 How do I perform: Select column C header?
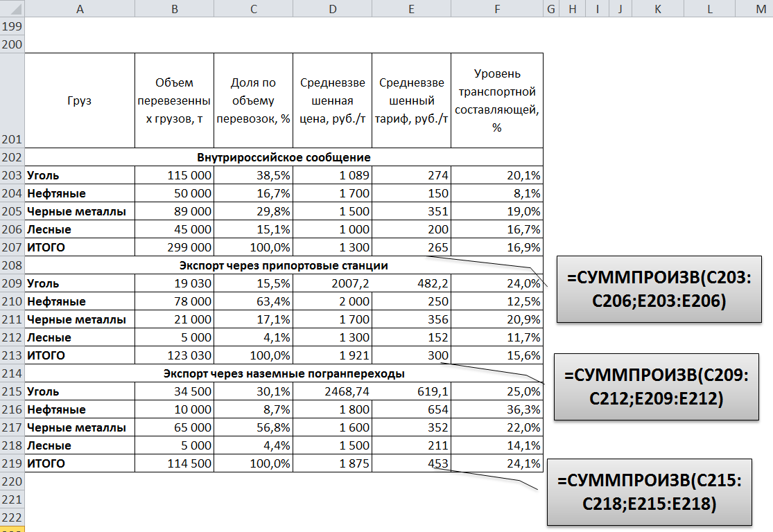click(x=254, y=9)
